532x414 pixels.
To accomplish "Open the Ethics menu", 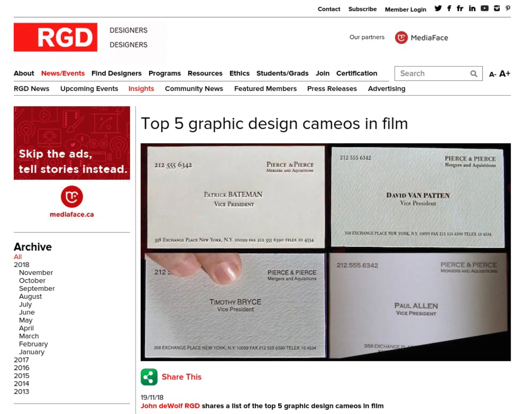I will tap(239, 73).
